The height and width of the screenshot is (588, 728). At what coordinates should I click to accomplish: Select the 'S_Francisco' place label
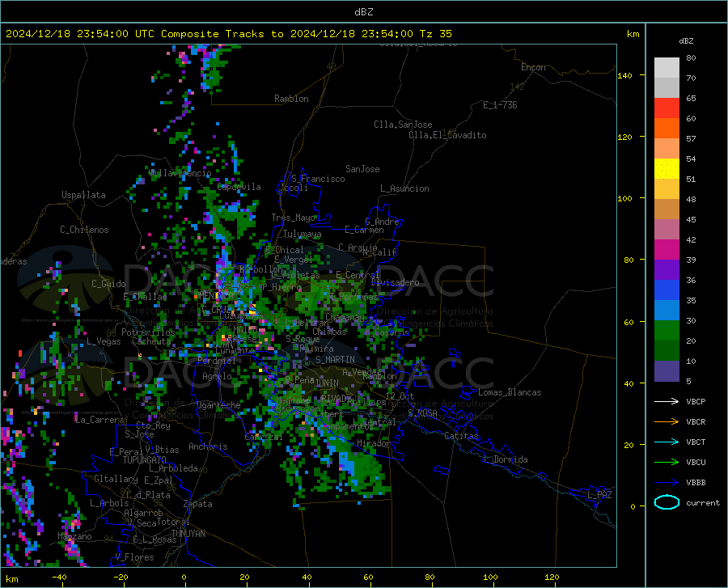[x=318, y=179]
